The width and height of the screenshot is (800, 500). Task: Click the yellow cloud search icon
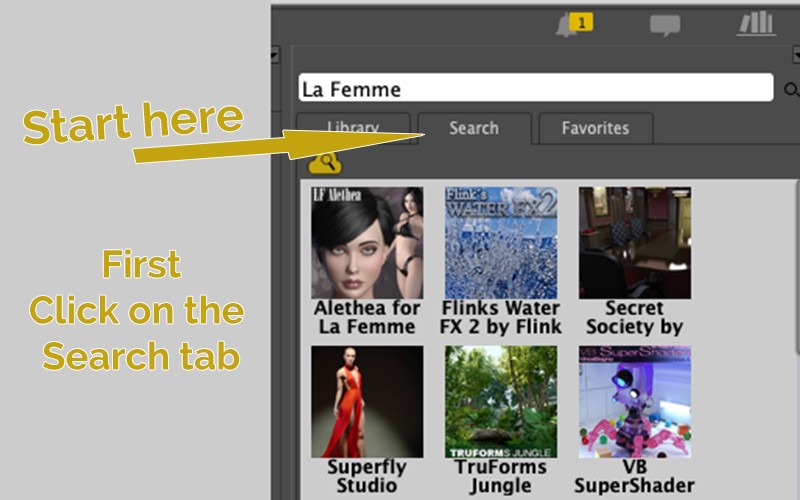325,163
